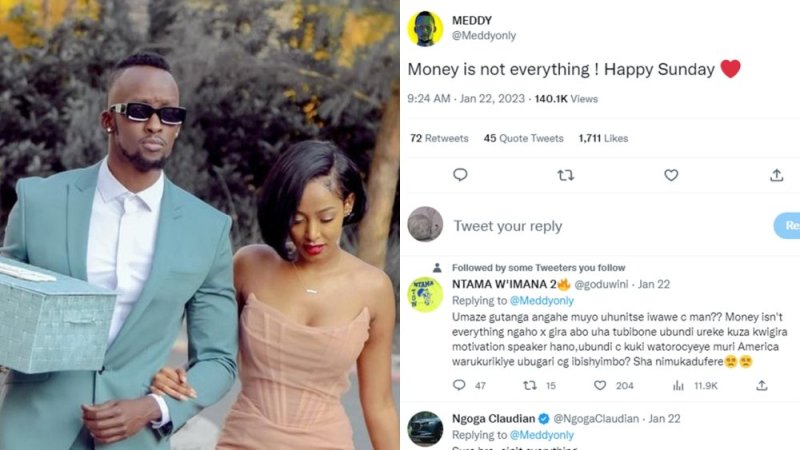The width and height of the screenshot is (800, 450).
Task: Retweet the MEDDY tweet
Action: point(565,175)
